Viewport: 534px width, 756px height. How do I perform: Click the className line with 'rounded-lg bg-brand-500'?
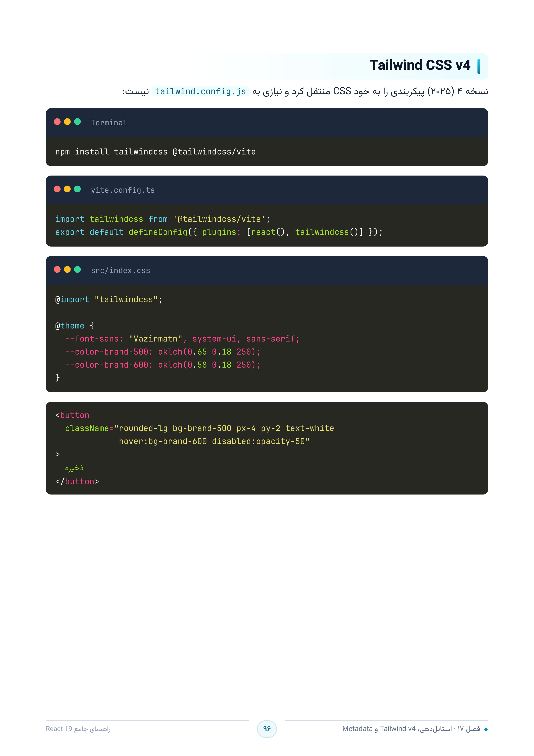tap(199, 428)
